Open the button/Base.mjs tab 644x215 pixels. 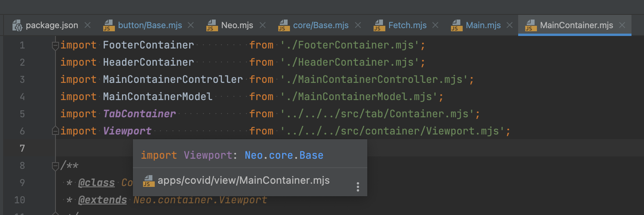[150, 25]
